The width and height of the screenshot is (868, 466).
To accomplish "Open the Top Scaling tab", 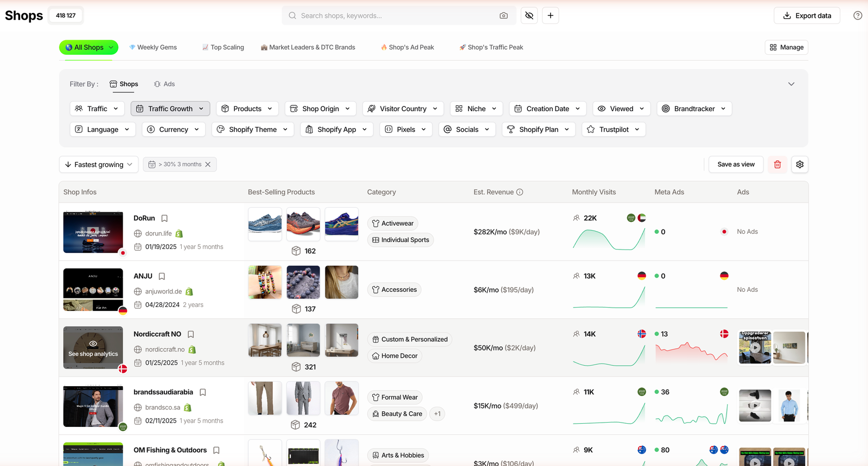I will (223, 47).
